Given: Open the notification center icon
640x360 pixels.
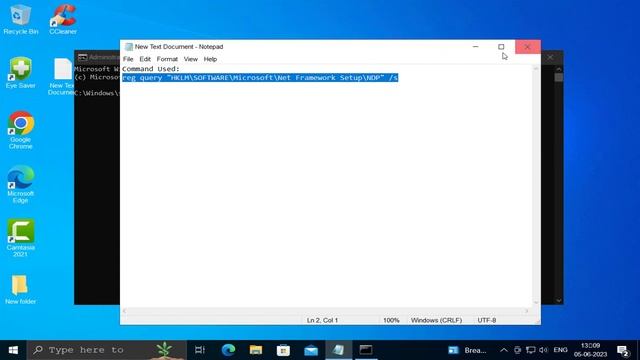Looking at the screenshot, I should point(623,351).
